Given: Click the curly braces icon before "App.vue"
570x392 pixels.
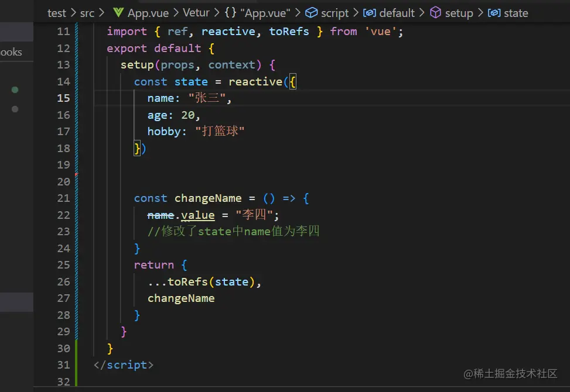Looking at the screenshot, I should 230,13.
